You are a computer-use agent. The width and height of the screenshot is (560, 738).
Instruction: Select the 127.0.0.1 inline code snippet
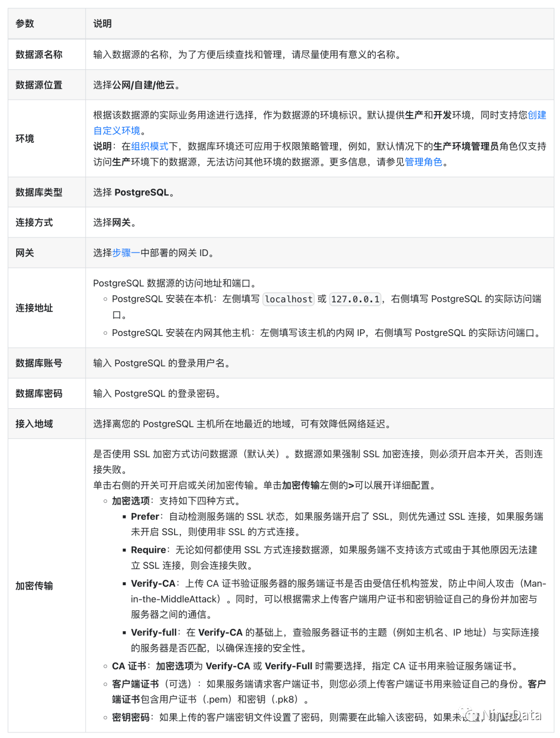coord(355,299)
